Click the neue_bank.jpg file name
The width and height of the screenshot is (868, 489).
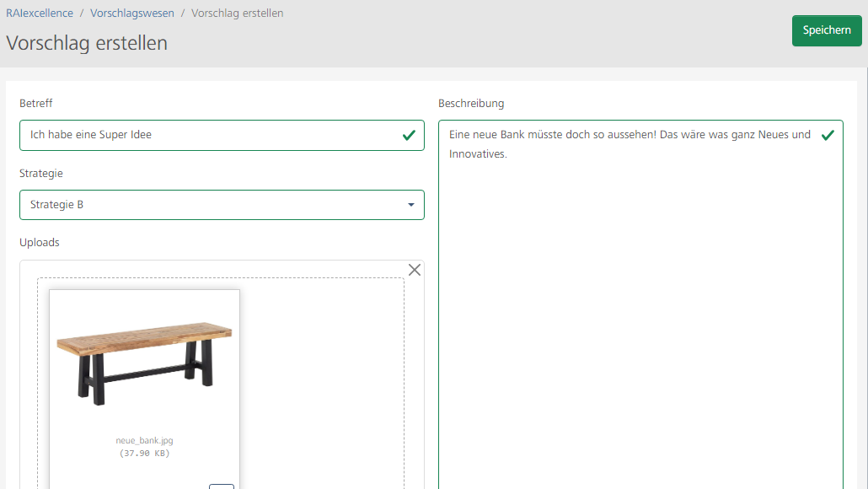click(x=144, y=441)
